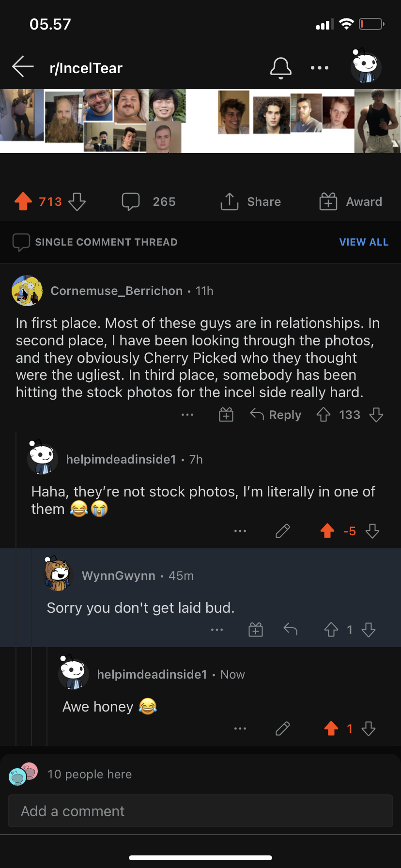Open the notification bell for r/IncelTear

coord(281,68)
